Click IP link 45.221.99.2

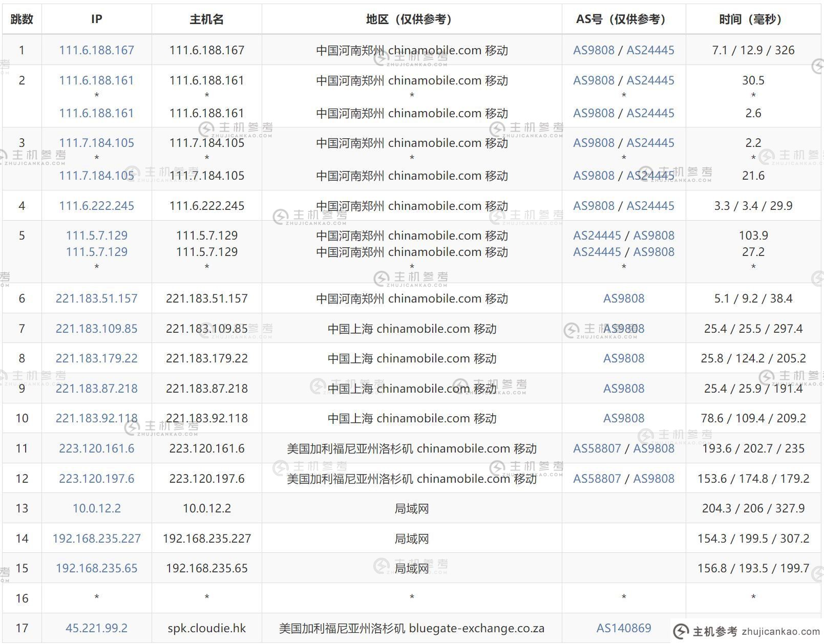click(96, 628)
